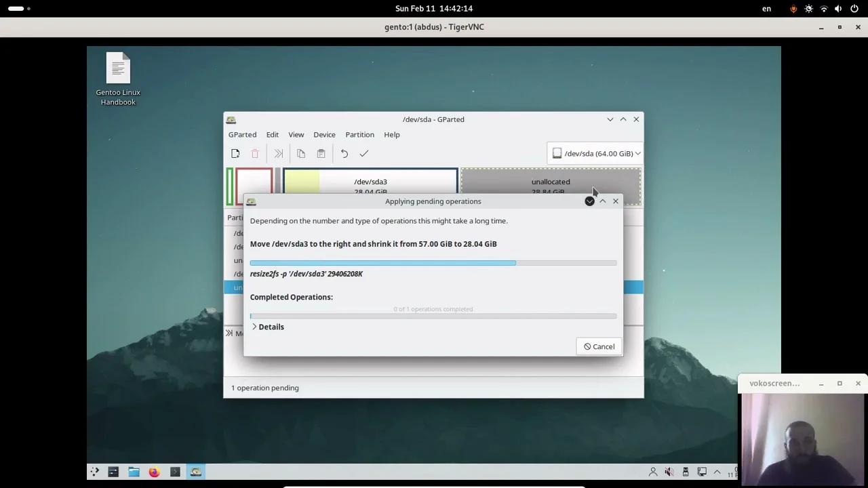868x488 pixels.
Task: Undo the last operation
Action: (x=343, y=153)
